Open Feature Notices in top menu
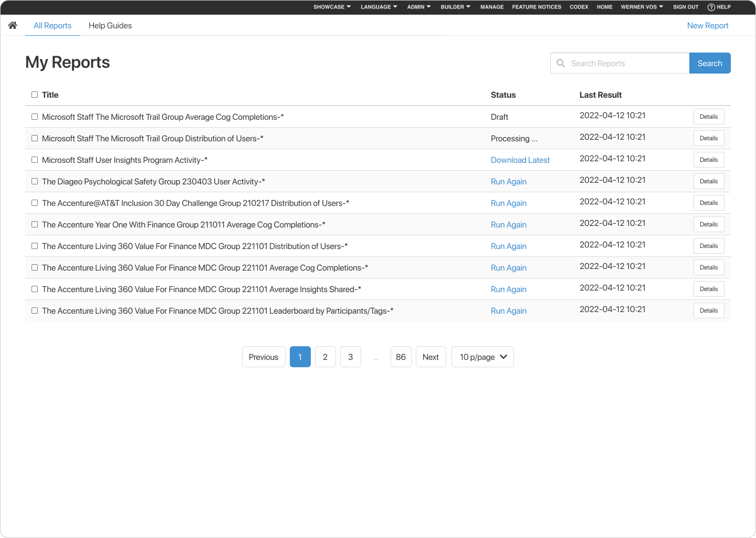This screenshot has width=756, height=538. click(537, 7)
